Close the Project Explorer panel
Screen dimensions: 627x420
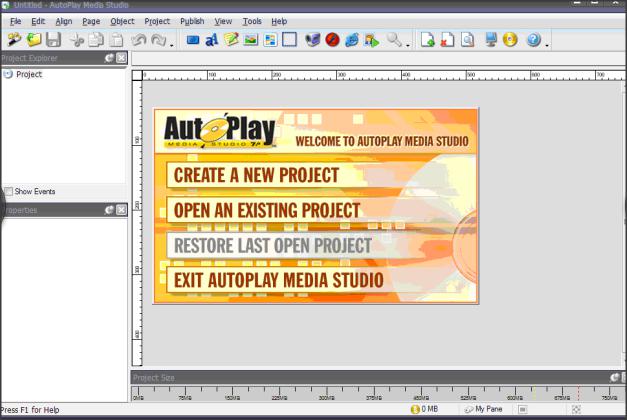pos(122,58)
